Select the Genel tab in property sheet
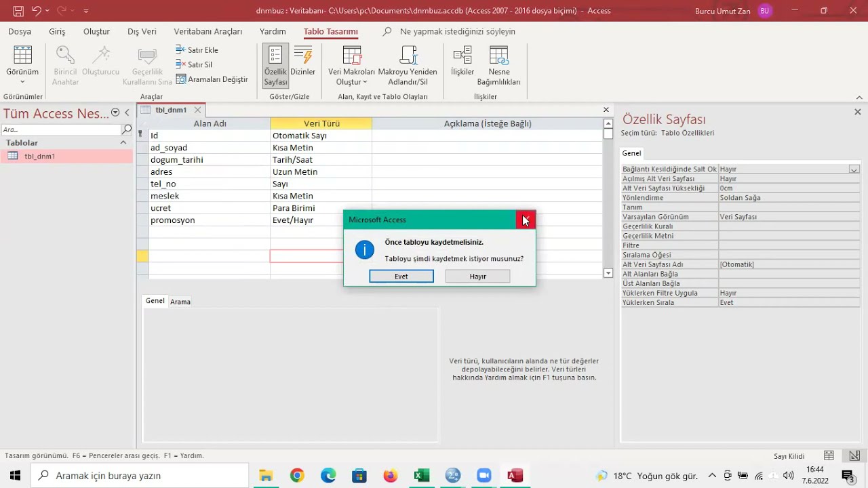Screen dimensions: 868x488 click(631, 153)
